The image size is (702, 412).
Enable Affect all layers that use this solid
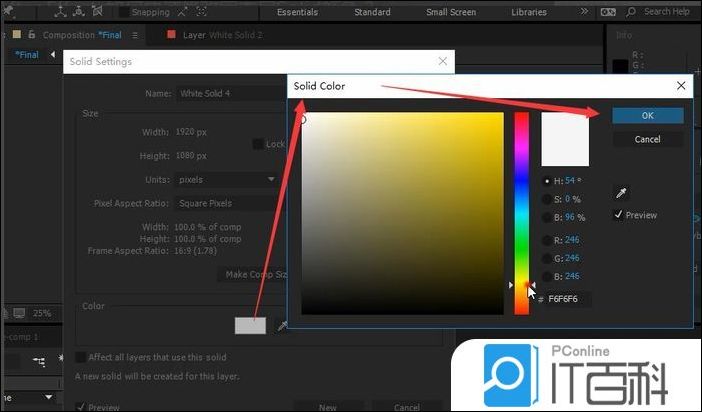coord(81,357)
